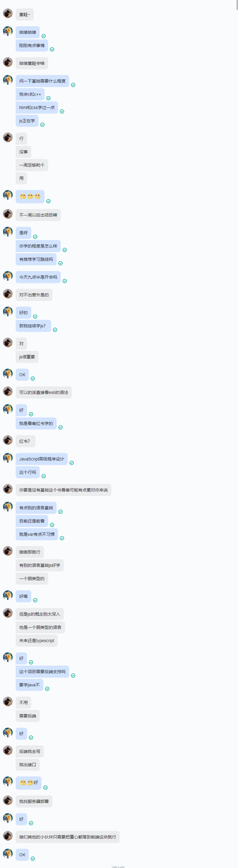Viewport: 238px width, 868px height.
Task: Click the cat avatar beside '哈喽哈喽'
Action: point(8,31)
